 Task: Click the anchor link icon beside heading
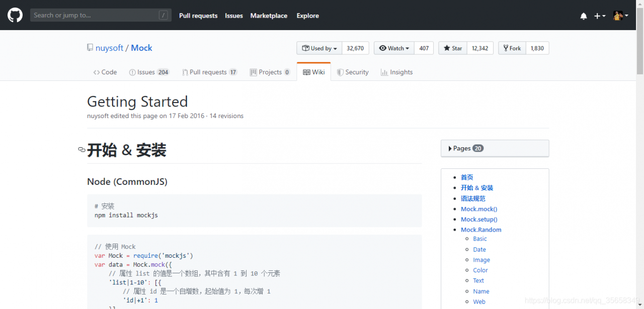point(82,150)
